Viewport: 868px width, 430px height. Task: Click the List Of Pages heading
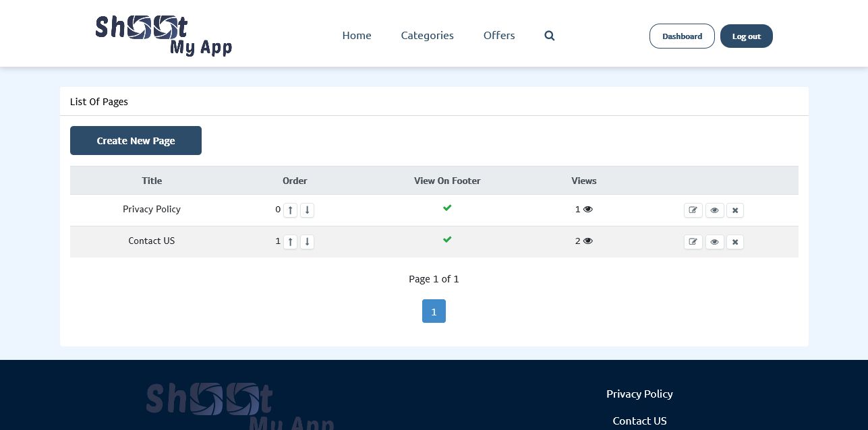99,102
